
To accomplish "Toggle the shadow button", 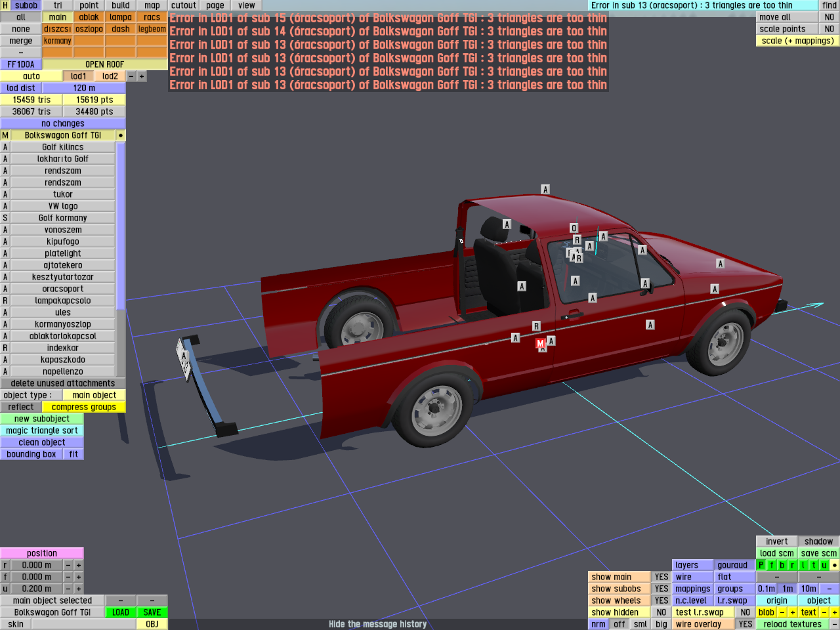I will point(819,541).
